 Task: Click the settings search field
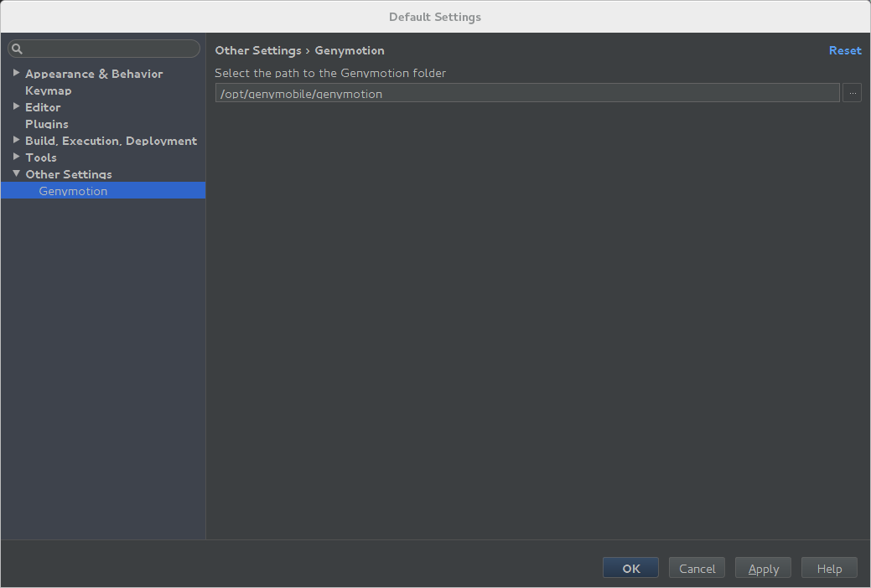104,49
